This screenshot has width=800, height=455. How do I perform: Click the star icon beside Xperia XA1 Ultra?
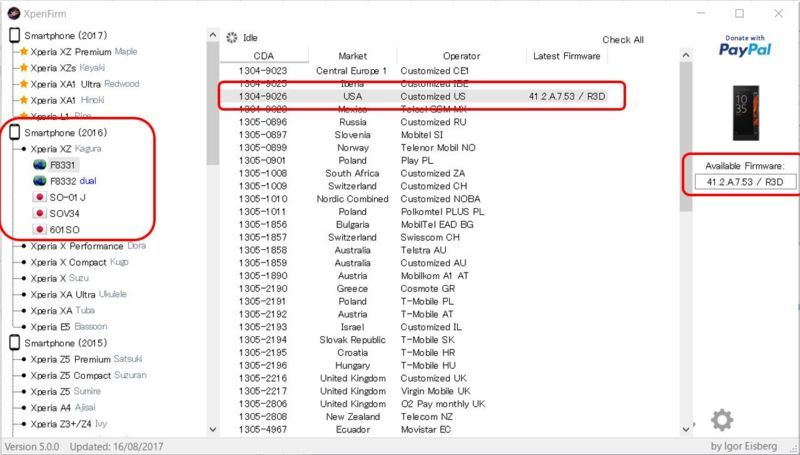23,84
